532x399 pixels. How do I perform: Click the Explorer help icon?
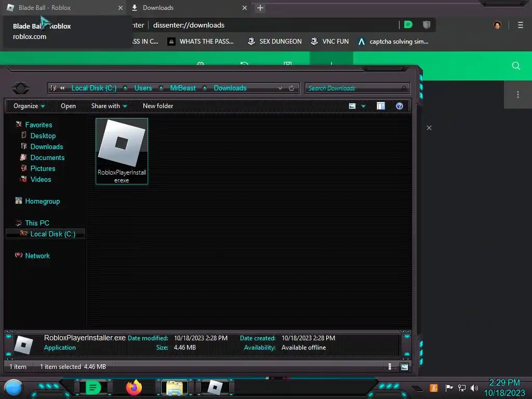pos(400,106)
